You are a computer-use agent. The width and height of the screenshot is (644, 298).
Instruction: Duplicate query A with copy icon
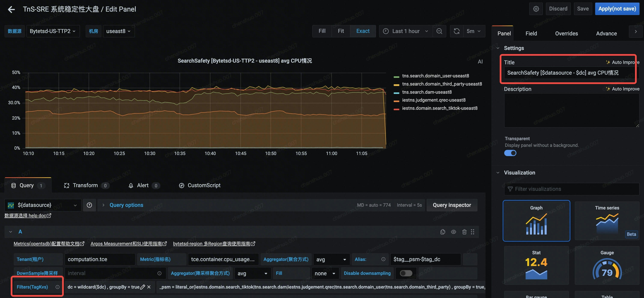[x=443, y=232]
